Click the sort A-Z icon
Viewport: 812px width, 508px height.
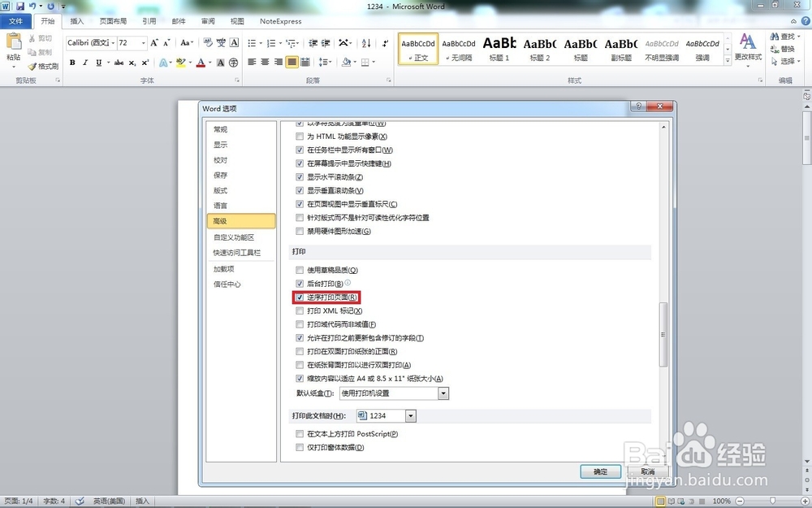(365, 43)
